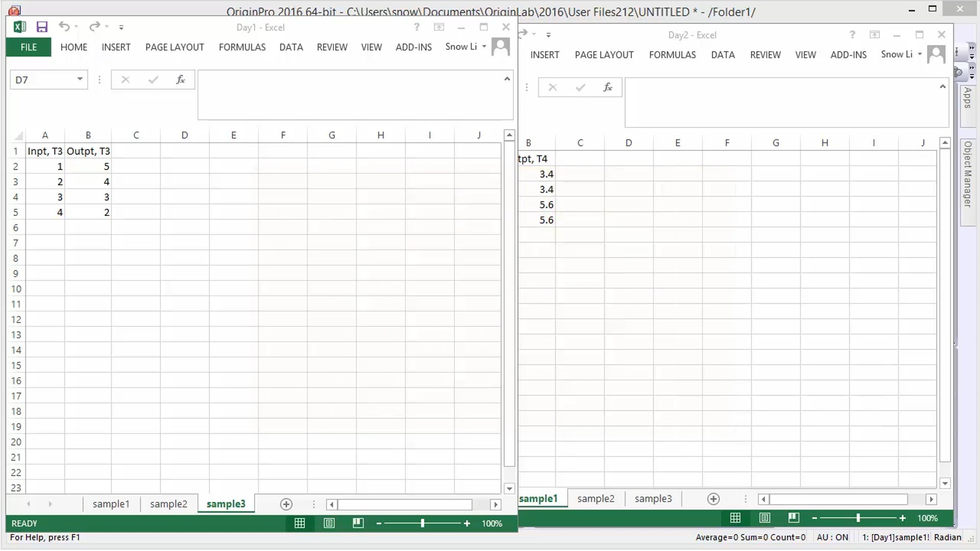This screenshot has height=551, width=980.
Task: Toggle AU : ON in Origin status bar
Action: click(832, 537)
